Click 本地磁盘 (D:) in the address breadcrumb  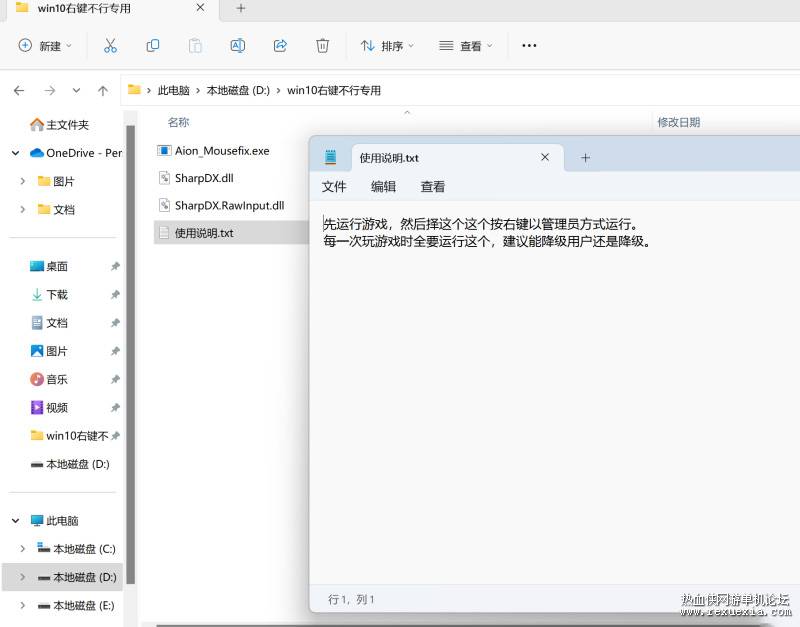tap(238, 90)
